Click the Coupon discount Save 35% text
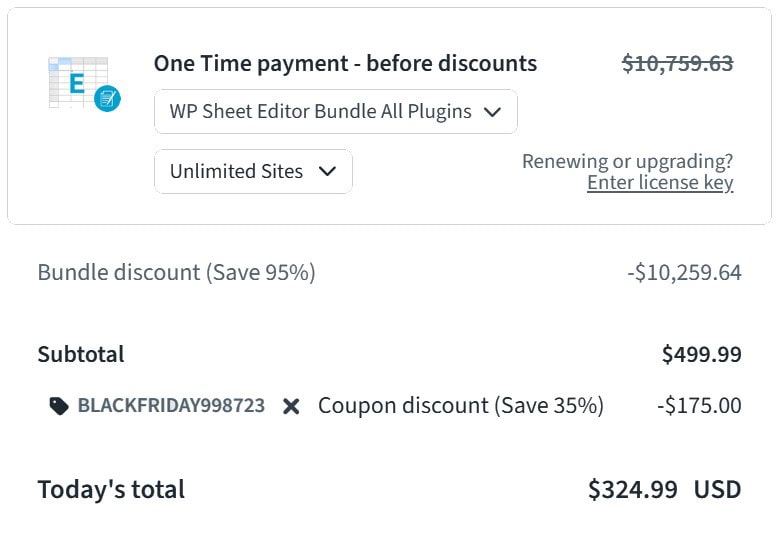Image resolution: width=779 pixels, height=534 pixels. coord(460,406)
